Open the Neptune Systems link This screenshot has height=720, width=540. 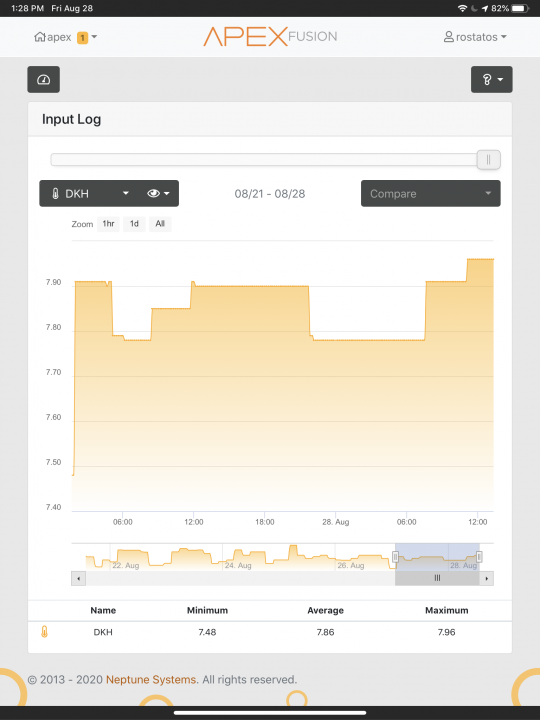click(151, 680)
